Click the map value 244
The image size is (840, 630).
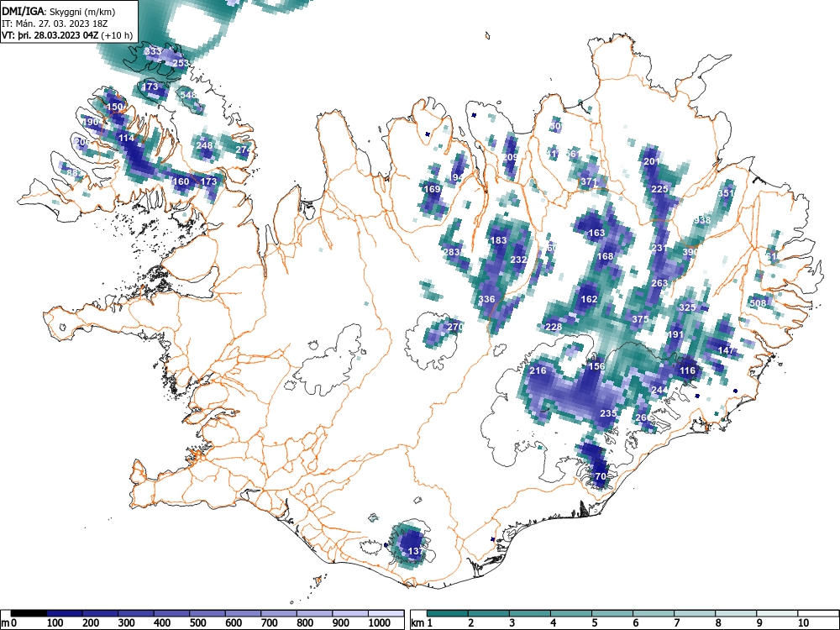[659, 390]
